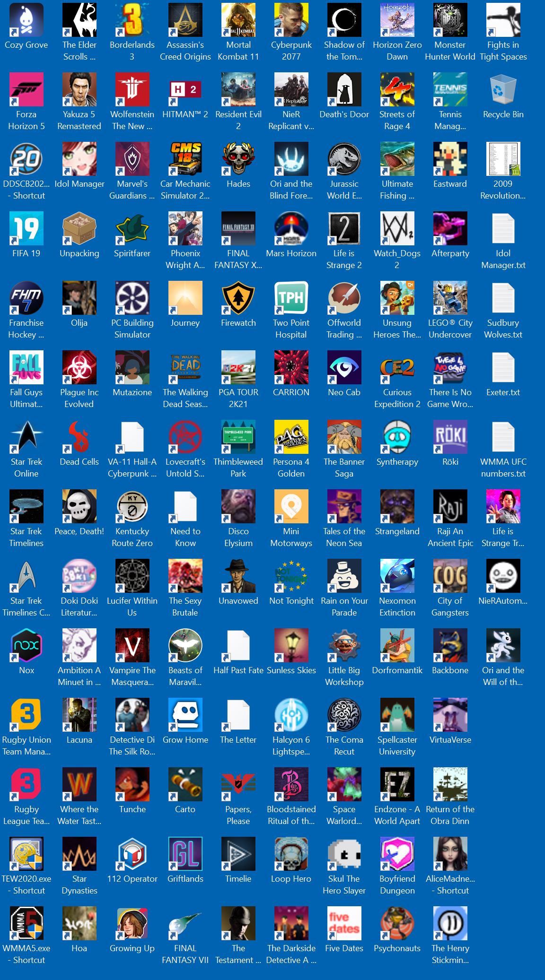This screenshot has width=545, height=980.
Task: Click the Papers, Please icon
Action: 238,784
